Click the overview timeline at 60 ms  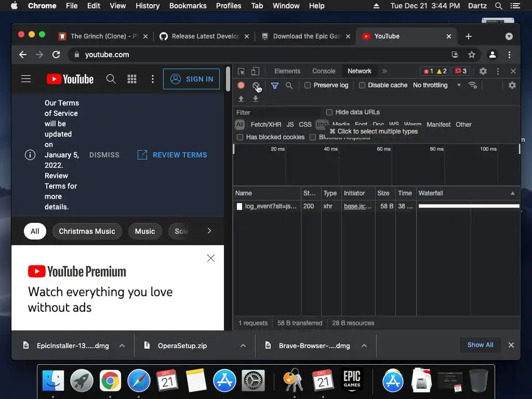click(384, 149)
